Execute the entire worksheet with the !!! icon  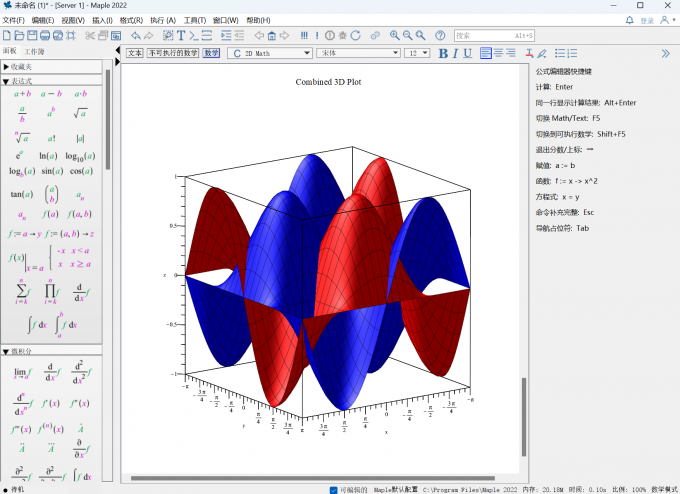[304, 36]
